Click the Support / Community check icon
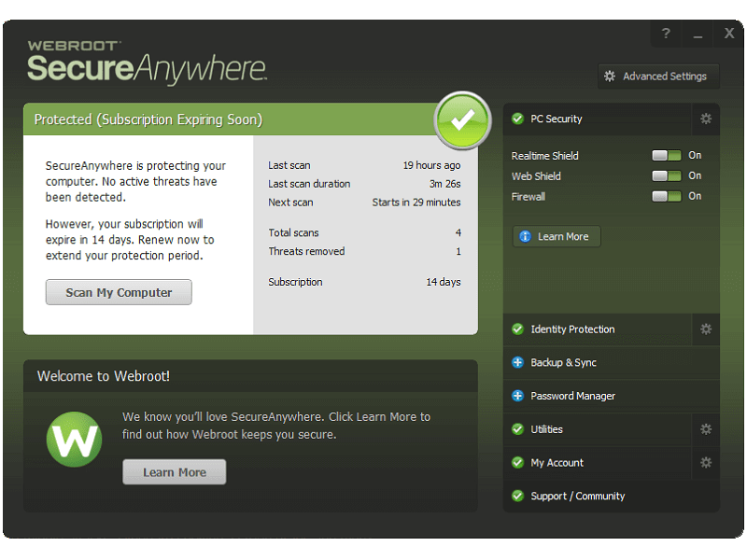Screen dimensions: 747x560 [x=517, y=496]
